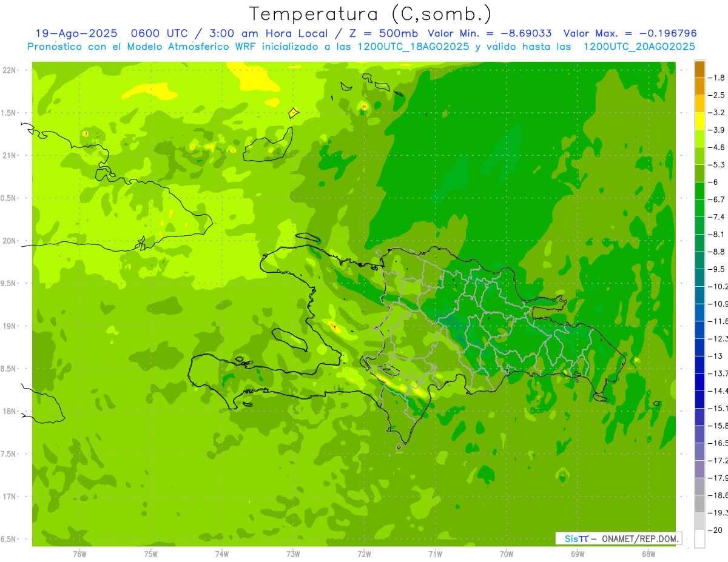This screenshot has width=728, height=562.
Task: Click the "-3.9" colorbar value
Action: (x=716, y=130)
